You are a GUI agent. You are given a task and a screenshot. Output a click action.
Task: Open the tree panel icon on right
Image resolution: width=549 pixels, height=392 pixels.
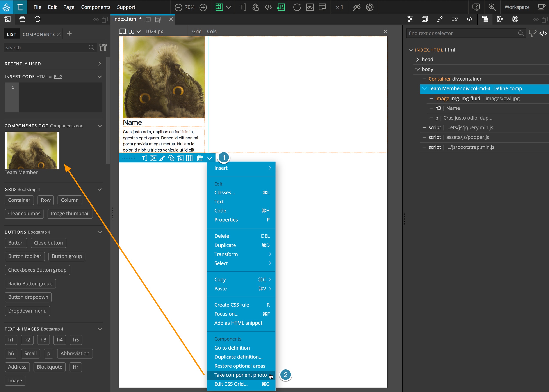coord(485,19)
